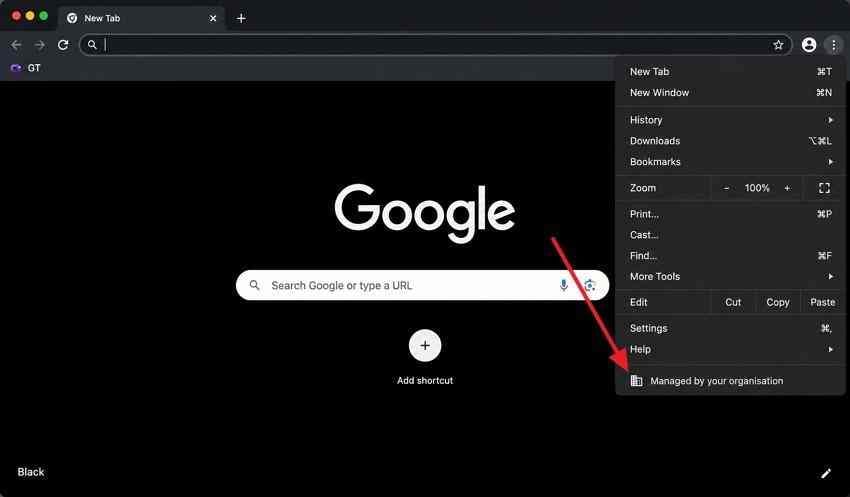850x497 pixels.
Task: Expand the Help submenu
Action: [730, 350]
